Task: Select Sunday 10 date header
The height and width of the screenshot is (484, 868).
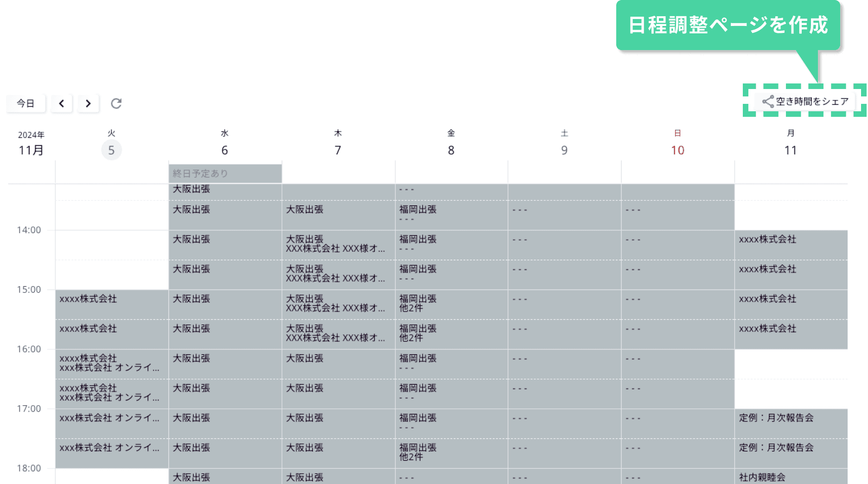Action: [677, 150]
